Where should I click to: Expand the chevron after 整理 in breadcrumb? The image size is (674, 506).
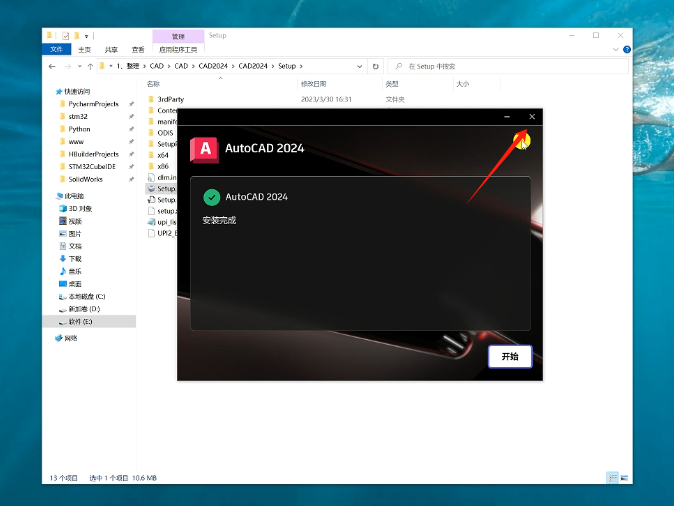(x=144, y=66)
